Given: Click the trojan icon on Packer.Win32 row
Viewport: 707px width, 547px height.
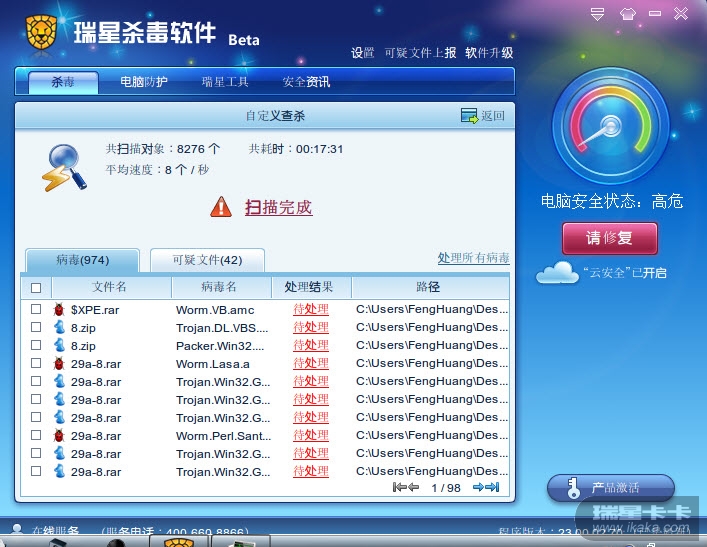Looking at the screenshot, I should coord(59,345).
